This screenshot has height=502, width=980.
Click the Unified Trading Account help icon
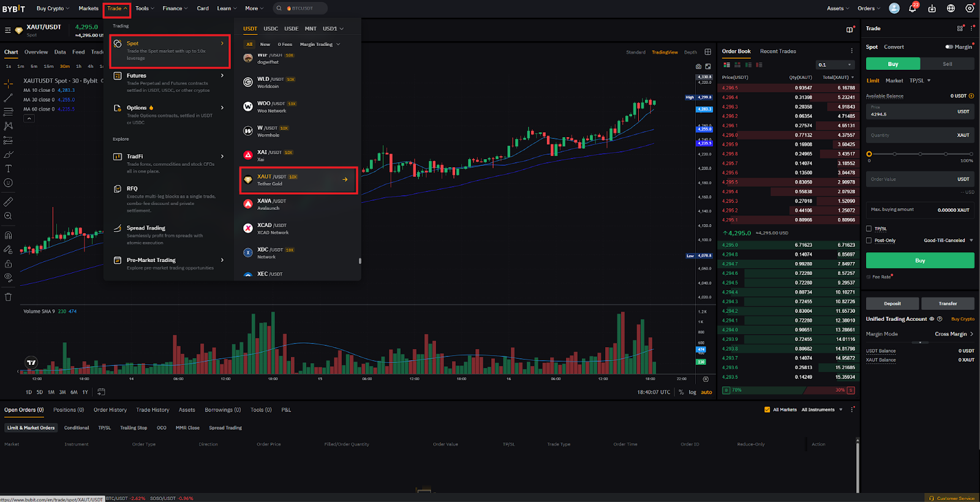(x=940, y=319)
